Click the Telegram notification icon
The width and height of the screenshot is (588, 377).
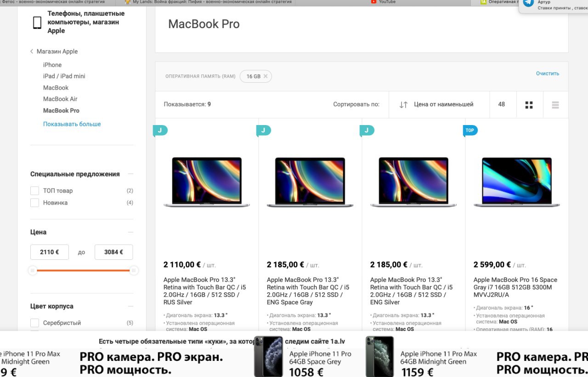pos(528,3)
